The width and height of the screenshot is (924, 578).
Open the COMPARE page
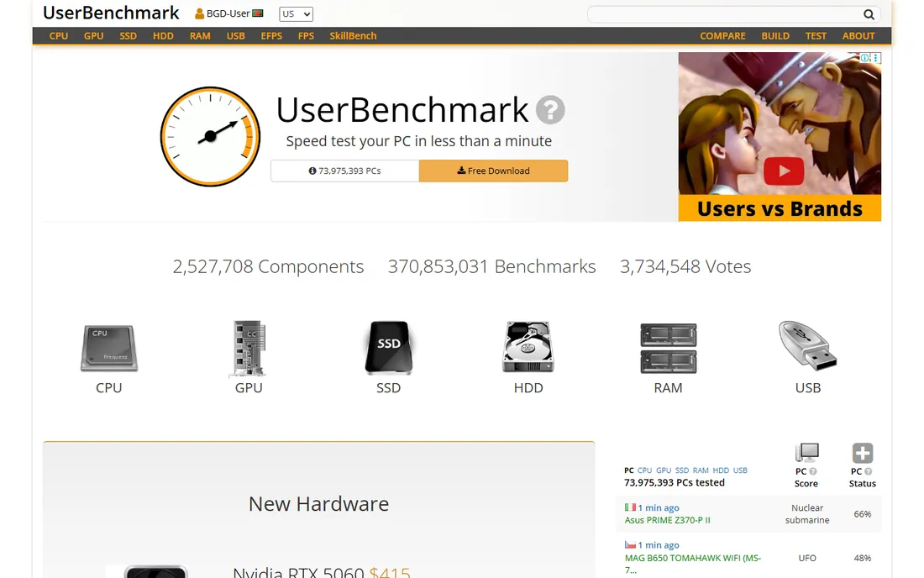pos(722,36)
